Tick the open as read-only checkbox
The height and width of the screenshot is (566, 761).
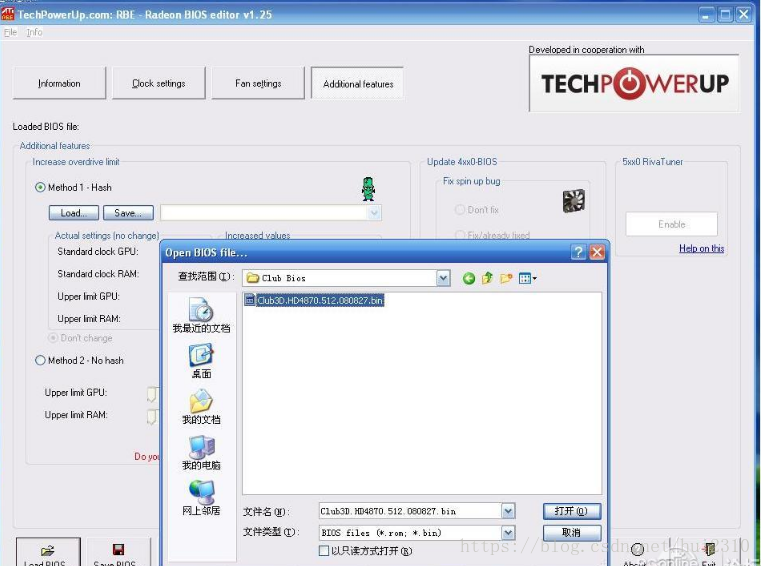point(324,551)
